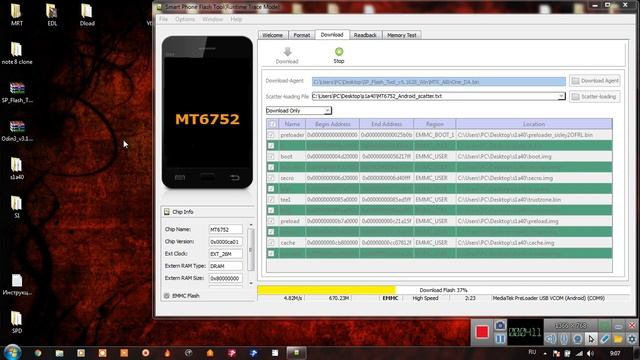Click the Chip Name MT6752 field
This screenshot has height=360, width=640.
click(x=225, y=229)
